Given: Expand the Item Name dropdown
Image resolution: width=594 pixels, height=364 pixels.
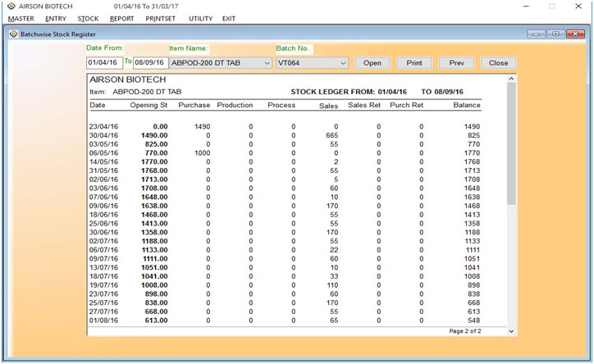Looking at the screenshot, I should click(267, 63).
